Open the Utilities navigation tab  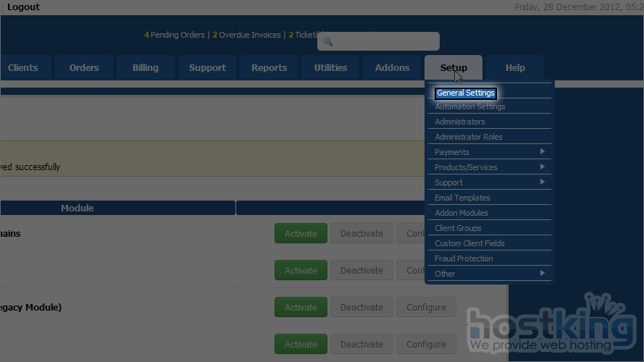[x=330, y=67]
